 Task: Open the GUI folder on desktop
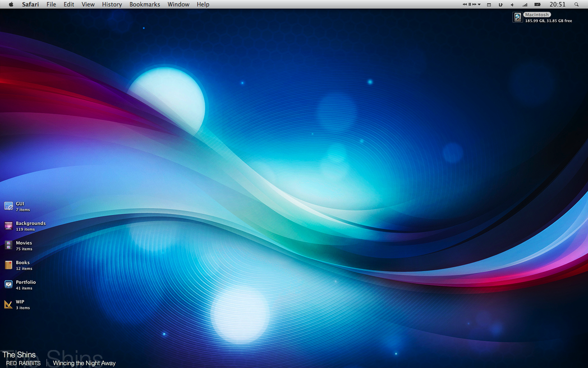[8, 206]
